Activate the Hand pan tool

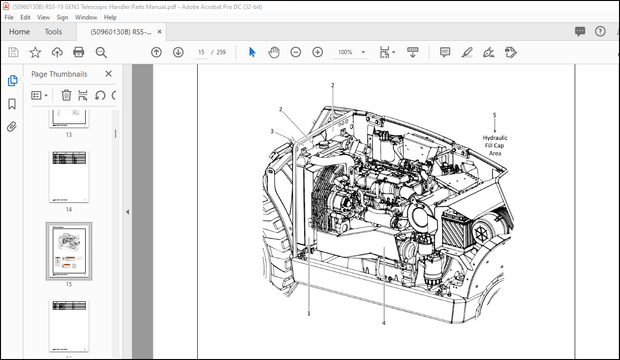tap(274, 52)
